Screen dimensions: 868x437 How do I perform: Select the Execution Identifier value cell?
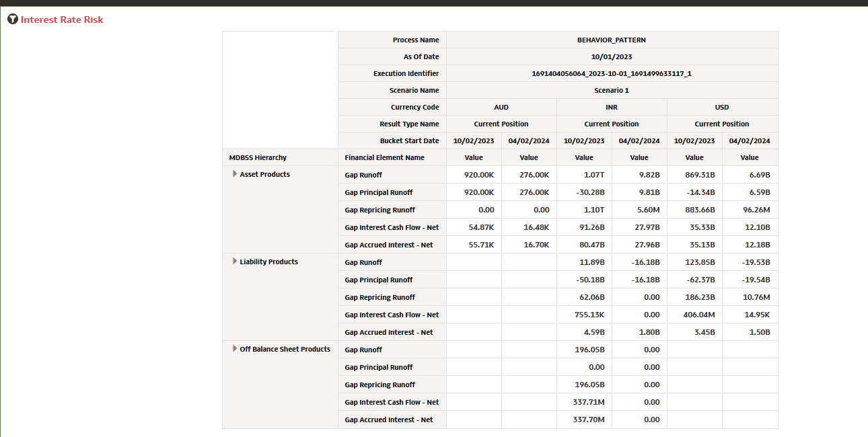pyautogui.click(x=612, y=74)
